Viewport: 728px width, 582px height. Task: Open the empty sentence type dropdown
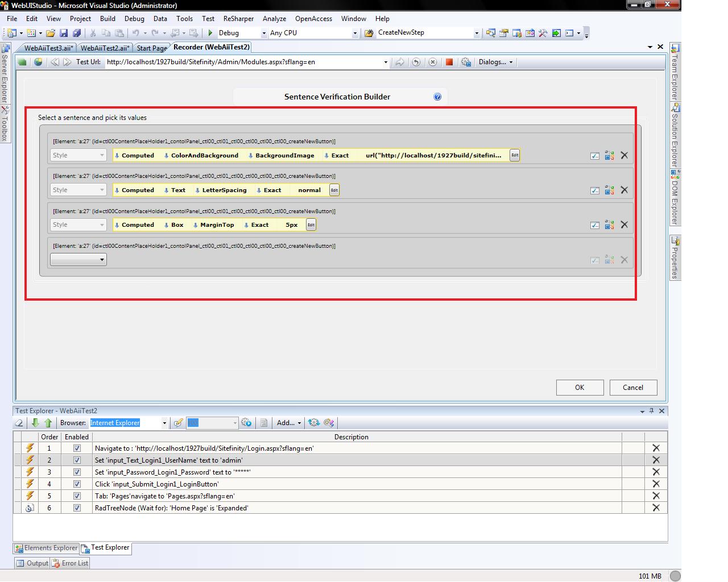click(x=78, y=260)
